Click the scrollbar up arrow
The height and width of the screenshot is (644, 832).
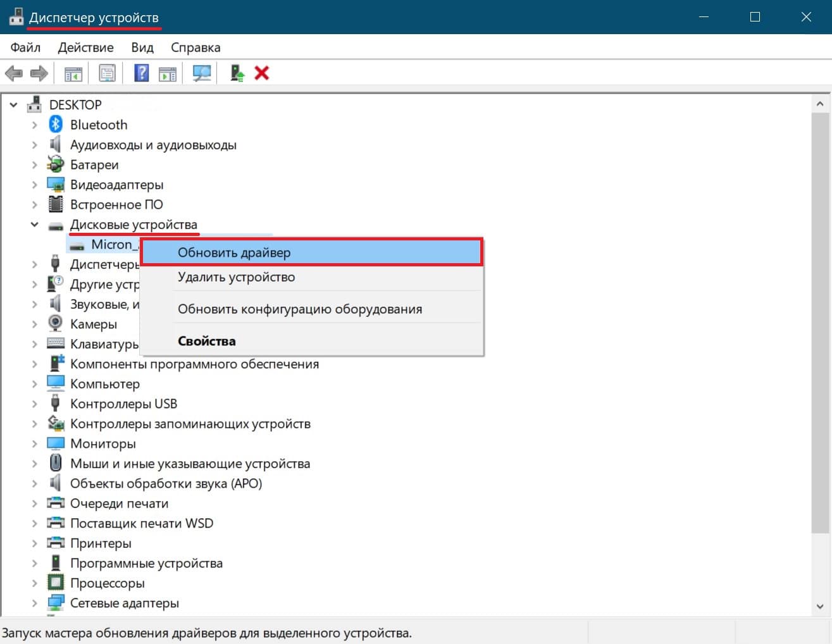820,104
